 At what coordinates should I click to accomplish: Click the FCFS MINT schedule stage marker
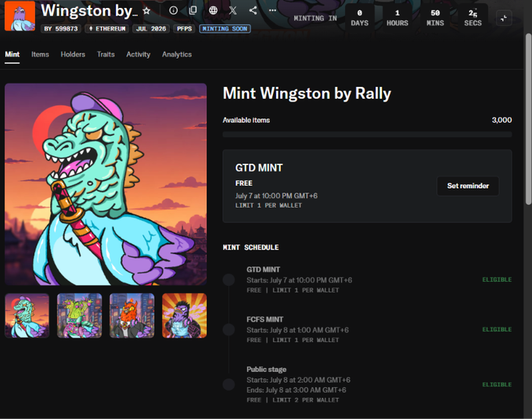[228, 330]
